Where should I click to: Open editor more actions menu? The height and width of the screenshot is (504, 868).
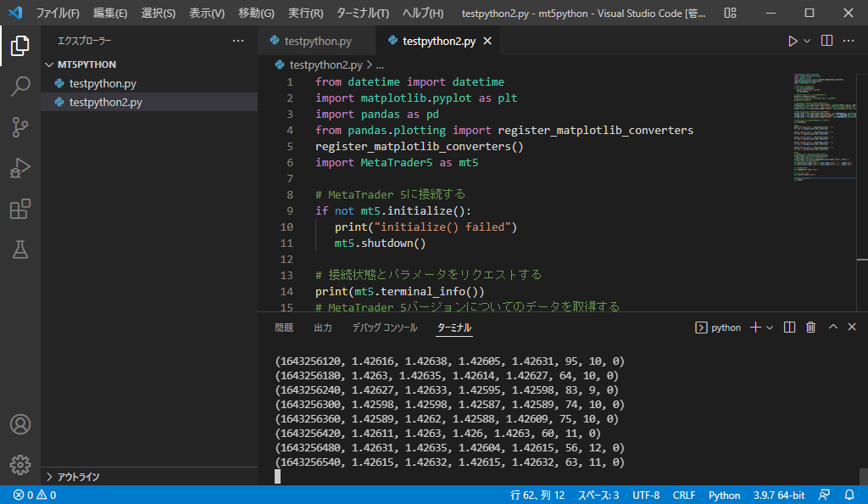point(848,41)
